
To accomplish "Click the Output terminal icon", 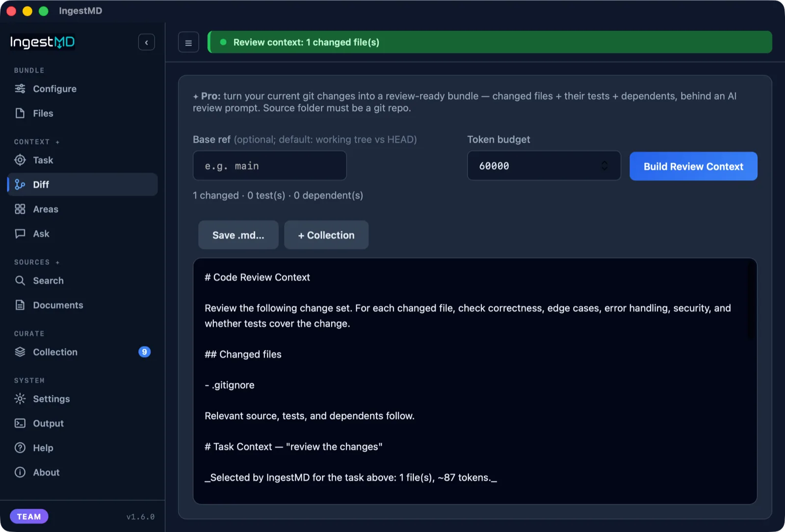I will [20, 424].
